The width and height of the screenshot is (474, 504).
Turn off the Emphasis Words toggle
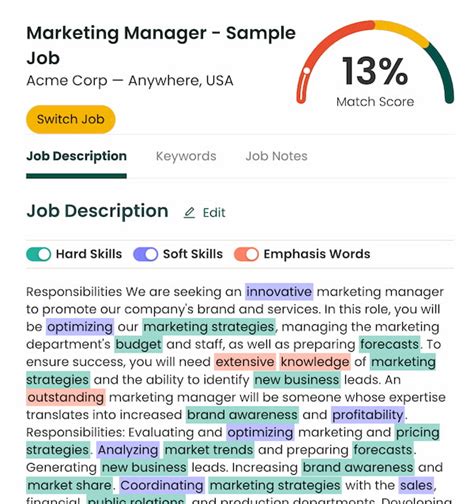246,254
